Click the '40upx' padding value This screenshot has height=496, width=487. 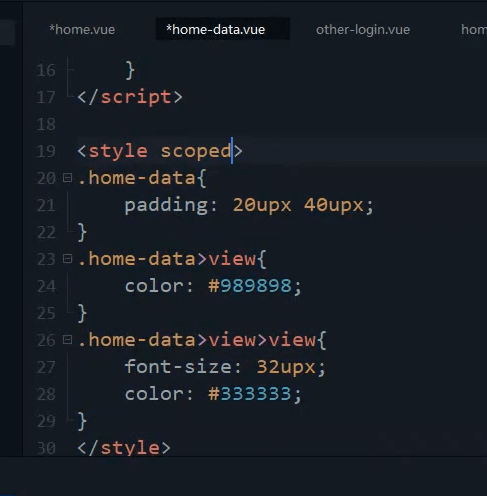tap(334, 205)
